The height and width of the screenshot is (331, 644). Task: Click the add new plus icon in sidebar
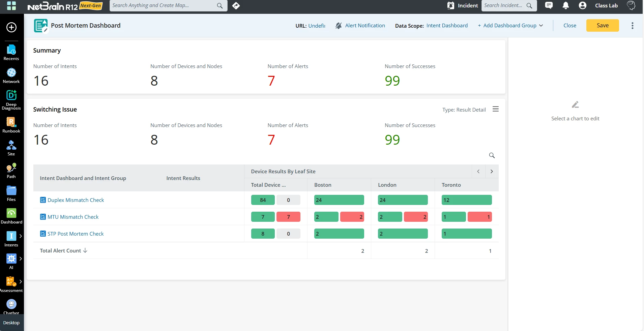tap(11, 27)
